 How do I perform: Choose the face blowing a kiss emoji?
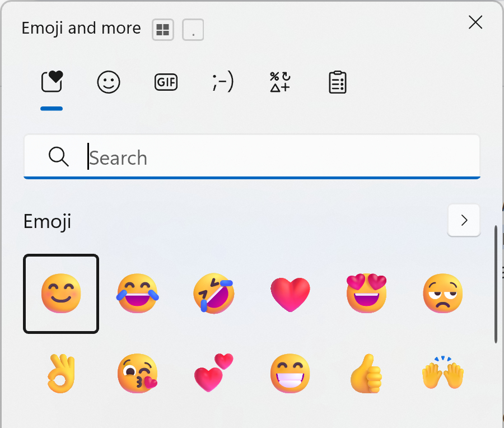[138, 373]
